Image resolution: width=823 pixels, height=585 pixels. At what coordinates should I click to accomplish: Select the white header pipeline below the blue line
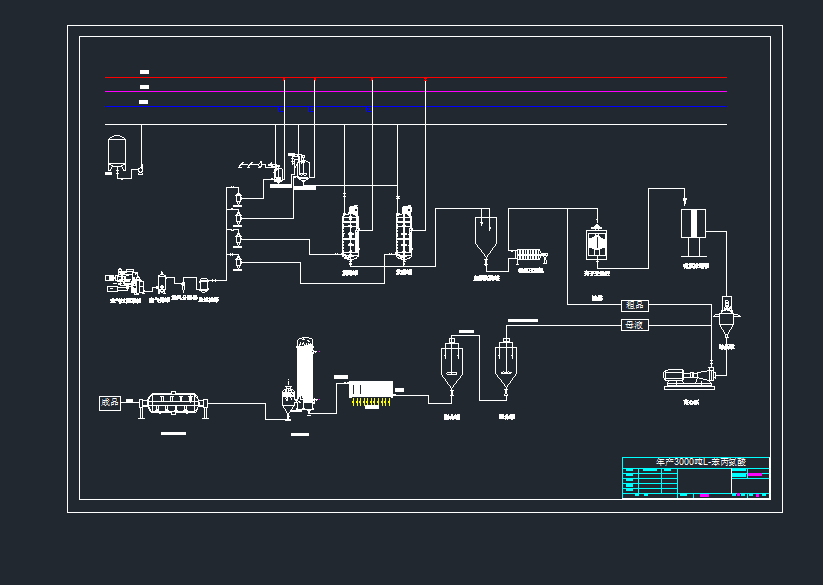point(416,124)
